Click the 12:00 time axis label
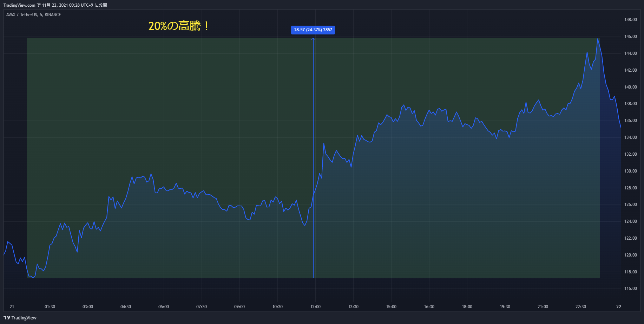Image resolution: width=644 pixels, height=324 pixels. click(x=315, y=307)
